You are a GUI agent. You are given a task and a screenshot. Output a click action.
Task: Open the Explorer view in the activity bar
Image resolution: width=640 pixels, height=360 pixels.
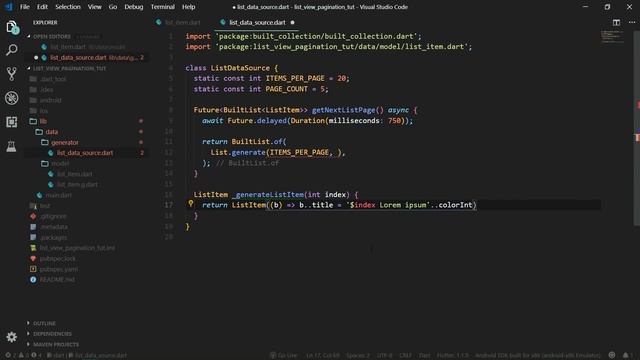pos(12,27)
